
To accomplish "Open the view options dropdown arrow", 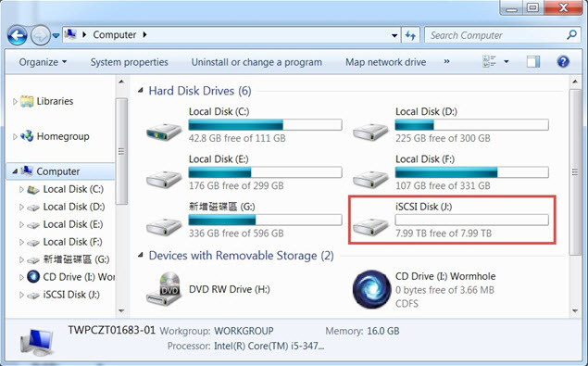I will [507, 61].
